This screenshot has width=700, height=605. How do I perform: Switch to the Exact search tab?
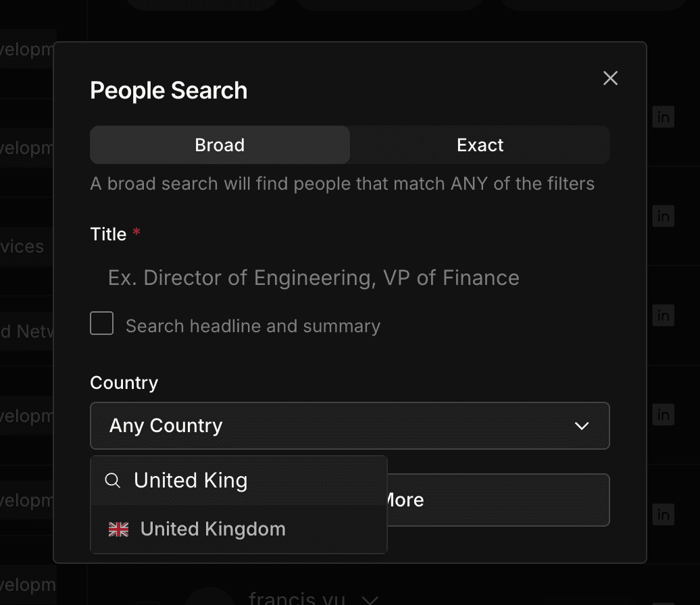tap(480, 145)
